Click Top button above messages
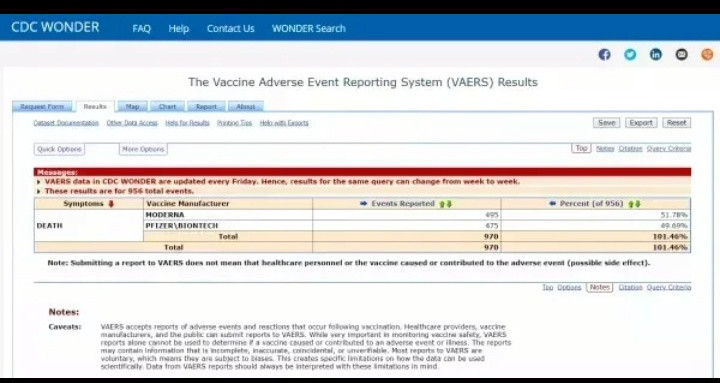720x383 pixels. [581, 148]
